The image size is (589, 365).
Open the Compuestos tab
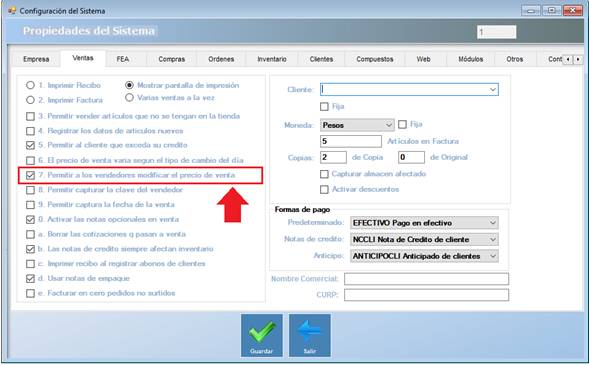[375, 59]
